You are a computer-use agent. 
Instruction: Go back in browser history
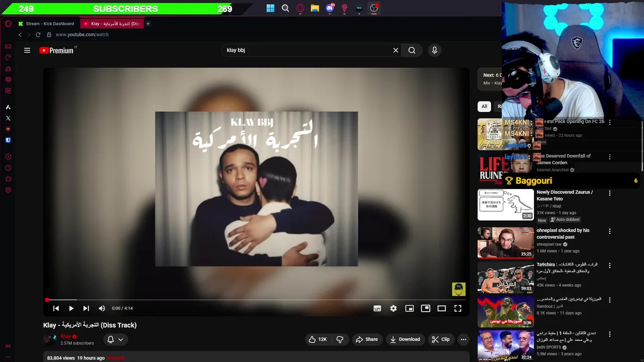(20, 35)
